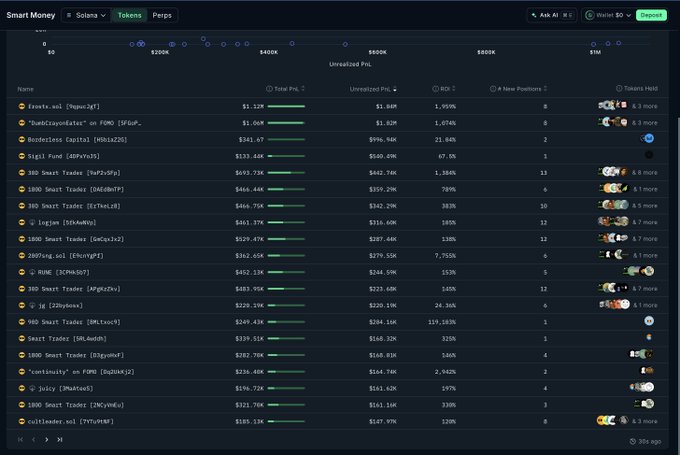Click the icon before RUNE name
The width and height of the screenshot is (680, 455).
pos(32,272)
